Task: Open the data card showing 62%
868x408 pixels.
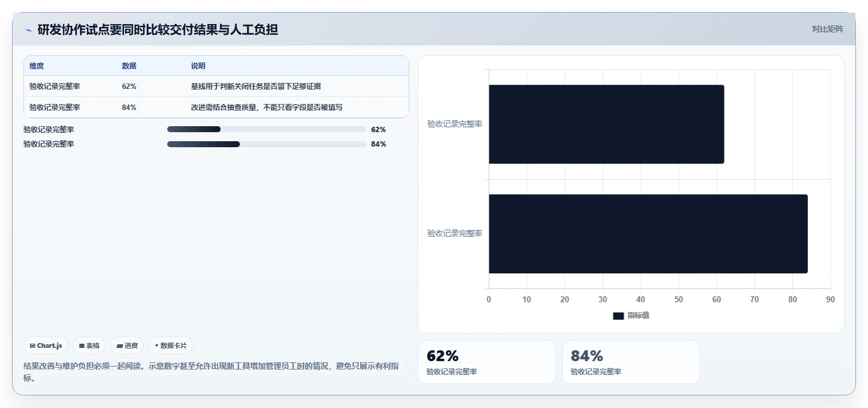Action: pyautogui.click(x=487, y=362)
